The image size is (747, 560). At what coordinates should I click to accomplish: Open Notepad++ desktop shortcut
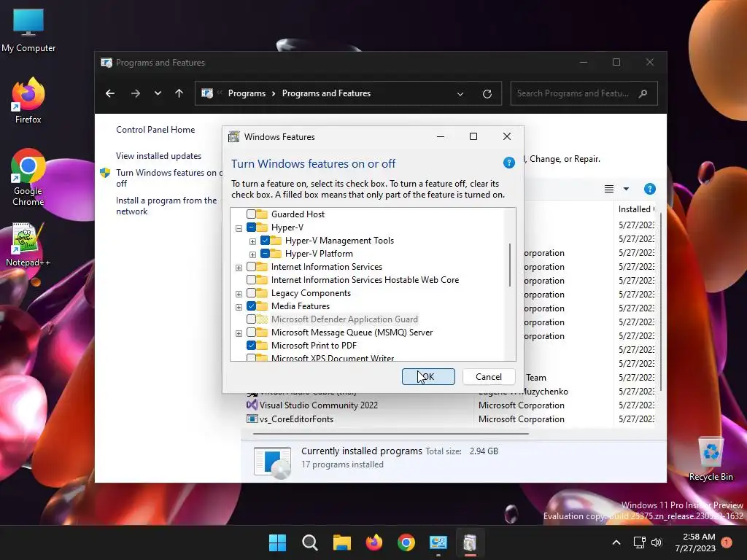pos(28,244)
